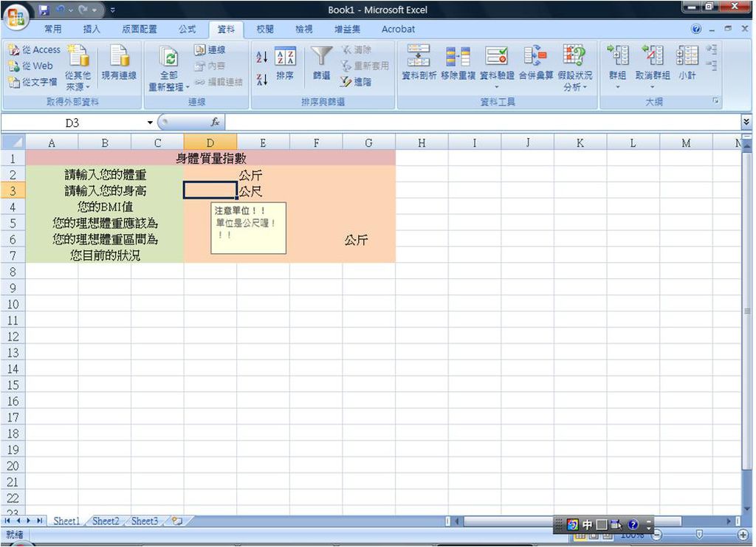The image size is (756, 547).
Task: Switch to 校閱 ribbon tab
Action: (x=265, y=30)
